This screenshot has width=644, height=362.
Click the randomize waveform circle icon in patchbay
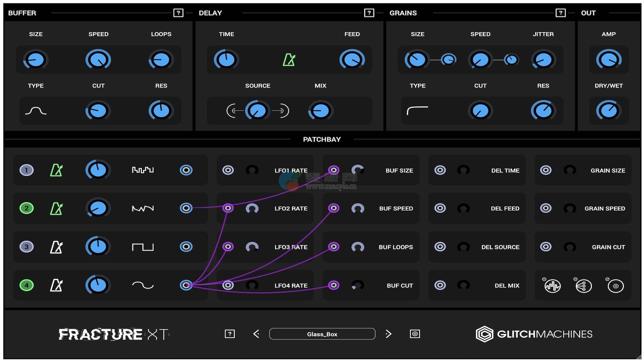(x=552, y=286)
